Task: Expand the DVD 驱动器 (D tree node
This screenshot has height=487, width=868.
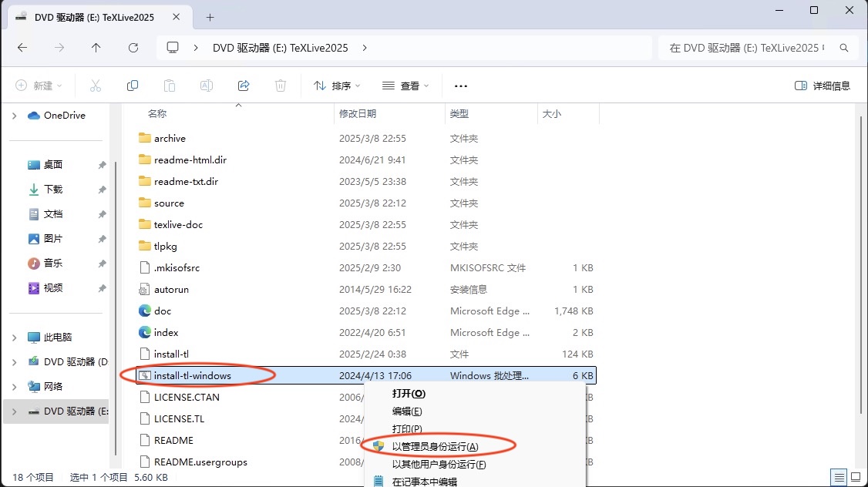Action: [15, 362]
